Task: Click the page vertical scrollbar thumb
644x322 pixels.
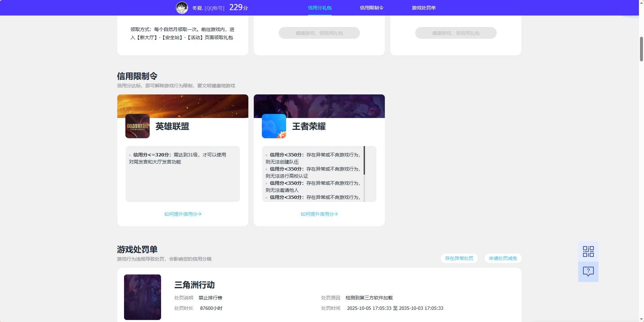Action: (641, 49)
